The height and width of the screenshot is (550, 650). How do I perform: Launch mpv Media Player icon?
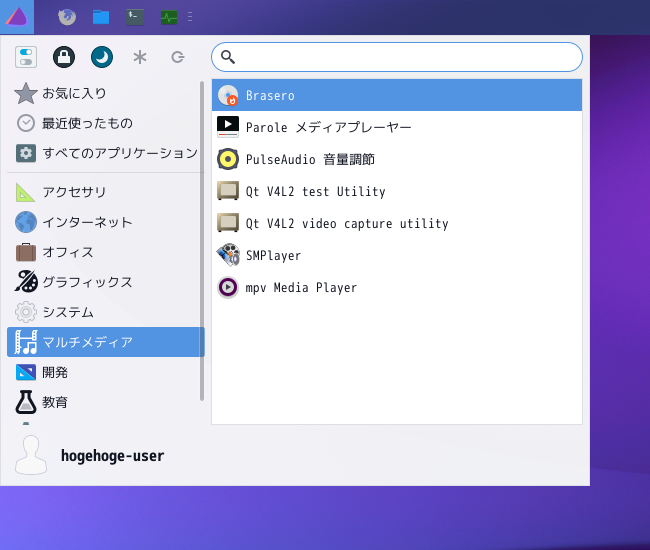[228, 287]
